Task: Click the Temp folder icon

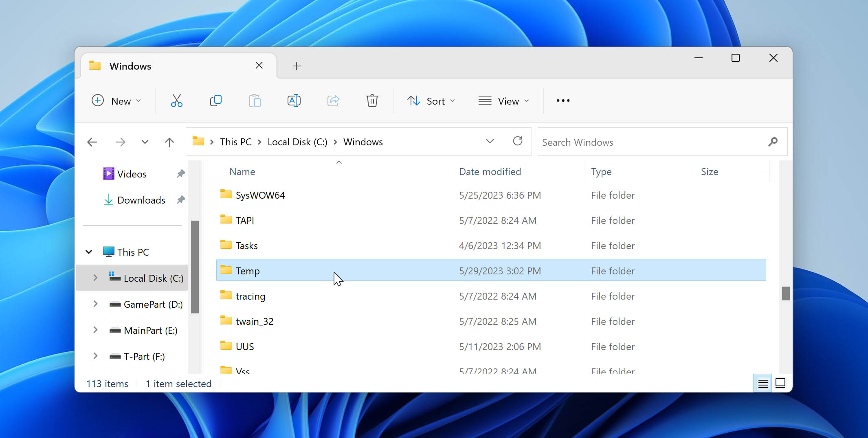Action: (x=226, y=270)
